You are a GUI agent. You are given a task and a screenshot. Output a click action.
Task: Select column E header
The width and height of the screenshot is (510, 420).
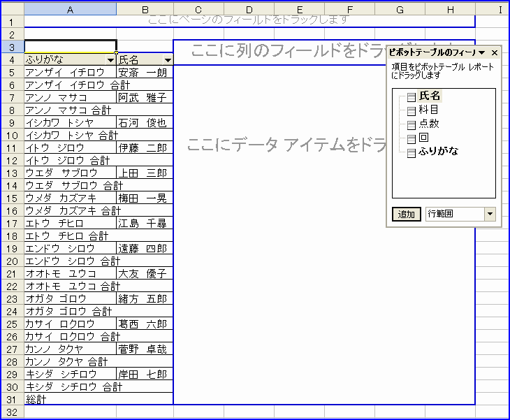(x=299, y=10)
